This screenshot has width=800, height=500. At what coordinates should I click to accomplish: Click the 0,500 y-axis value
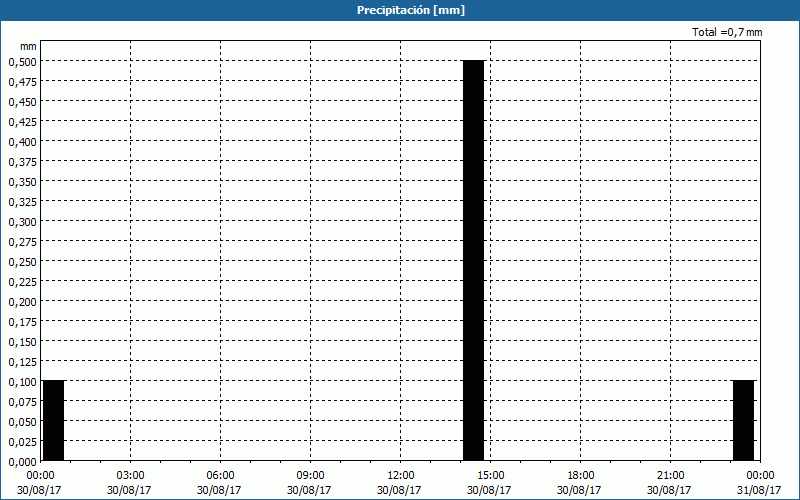click(x=22, y=62)
